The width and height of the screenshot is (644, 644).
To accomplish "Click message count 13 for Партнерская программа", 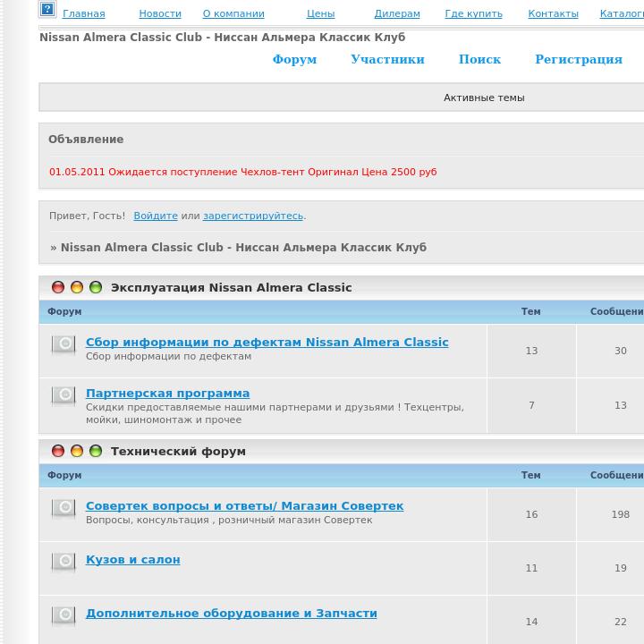I will pyautogui.click(x=620, y=405).
